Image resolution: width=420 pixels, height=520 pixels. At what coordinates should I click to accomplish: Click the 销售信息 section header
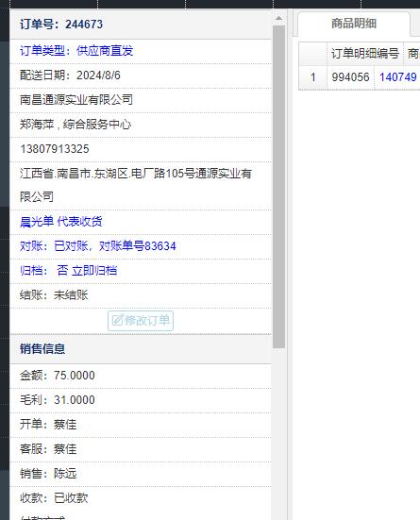(42, 349)
